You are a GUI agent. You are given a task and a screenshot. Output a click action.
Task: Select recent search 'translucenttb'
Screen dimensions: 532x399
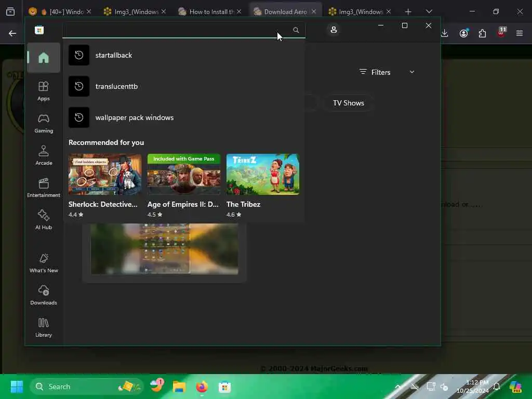coord(184,87)
